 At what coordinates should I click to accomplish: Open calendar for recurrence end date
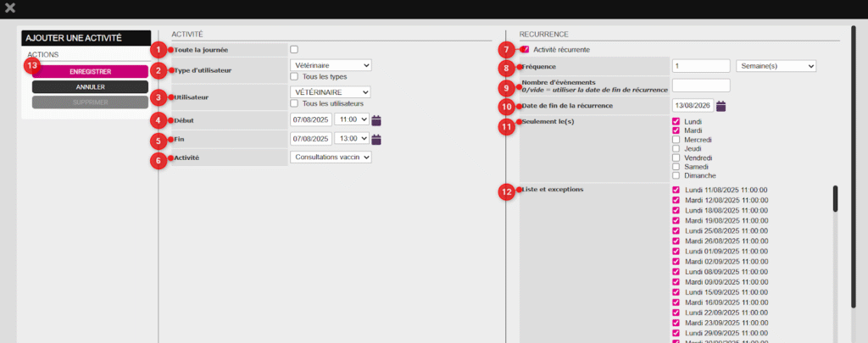pos(721,106)
